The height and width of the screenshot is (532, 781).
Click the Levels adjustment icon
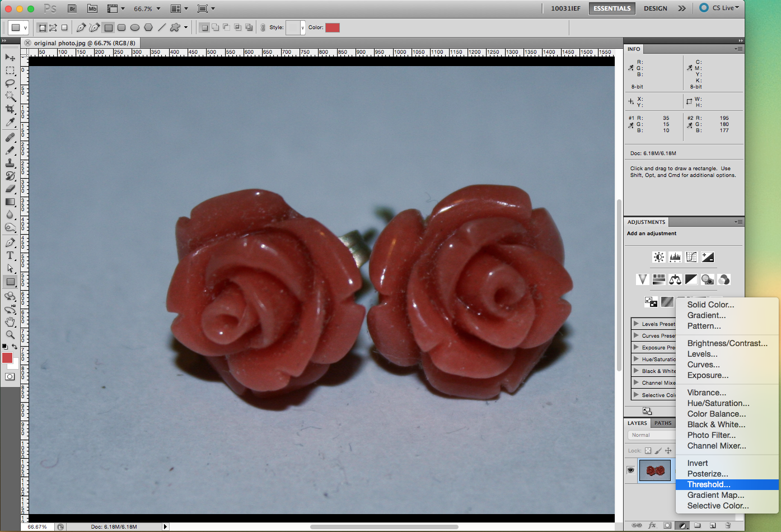coord(675,257)
